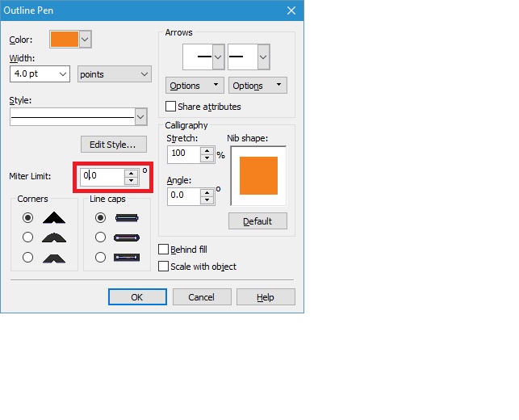The width and height of the screenshot is (519, 420).
Task: Click the Default nib button
Action: pyautogui.click(x=257, y=221)
